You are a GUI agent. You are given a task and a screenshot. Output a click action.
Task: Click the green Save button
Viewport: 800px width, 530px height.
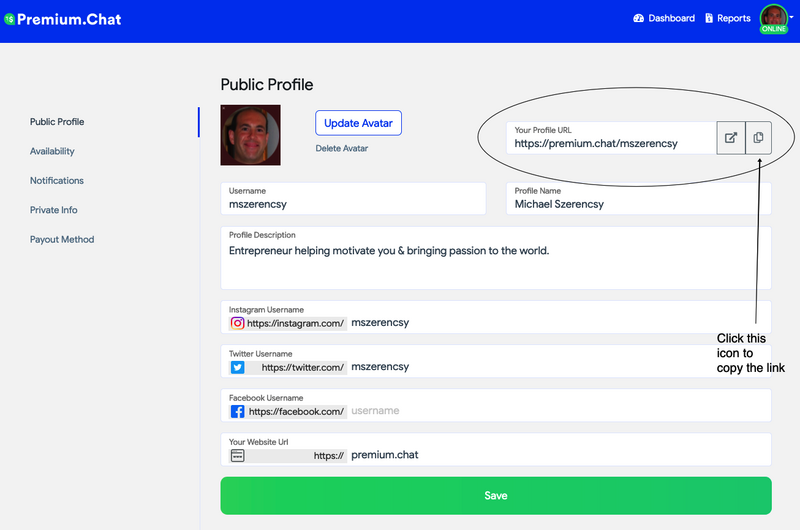tap(496, 496)
